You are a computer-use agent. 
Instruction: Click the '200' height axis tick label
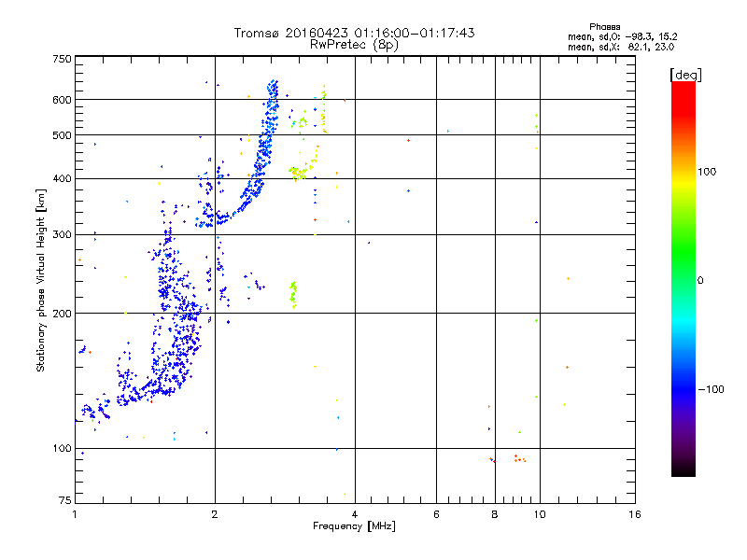[62, 314]
